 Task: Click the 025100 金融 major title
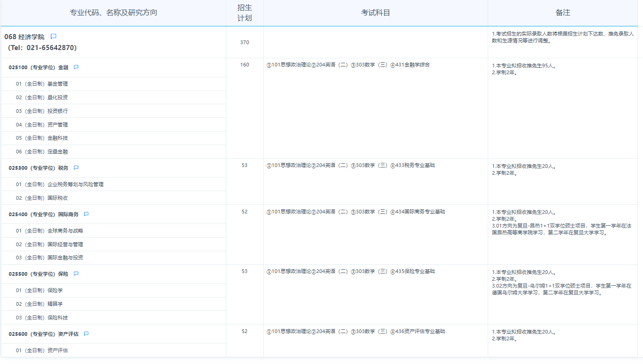pos(38,67)
